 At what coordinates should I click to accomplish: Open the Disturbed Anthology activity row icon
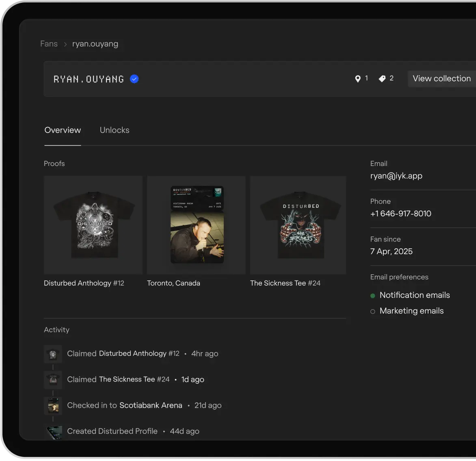(53, 354)
